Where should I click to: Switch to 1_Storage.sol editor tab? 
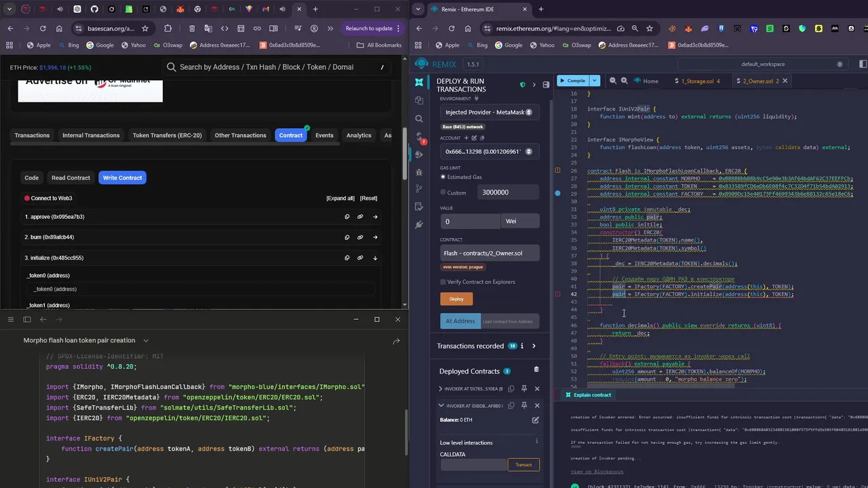698,81
